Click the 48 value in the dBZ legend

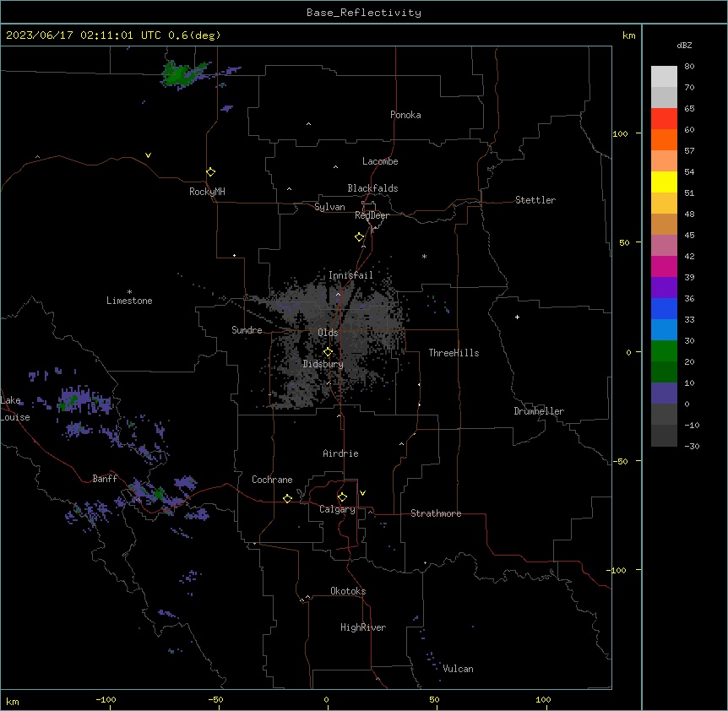point(689,214)
